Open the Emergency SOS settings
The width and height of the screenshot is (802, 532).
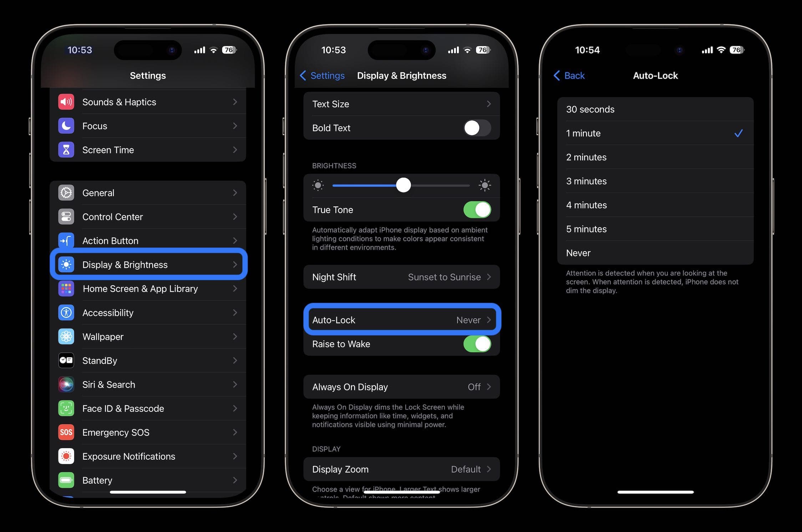pyautogui.click(x=147, y=432)
